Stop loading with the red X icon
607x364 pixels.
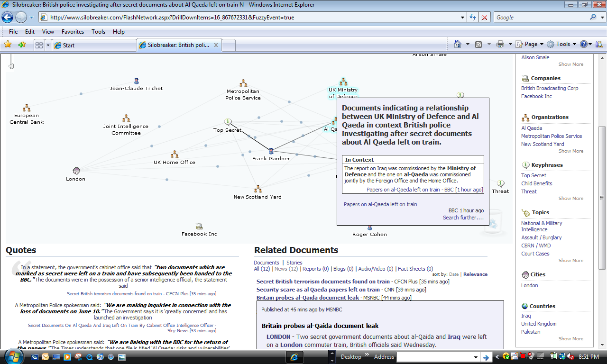coord(484,18)
